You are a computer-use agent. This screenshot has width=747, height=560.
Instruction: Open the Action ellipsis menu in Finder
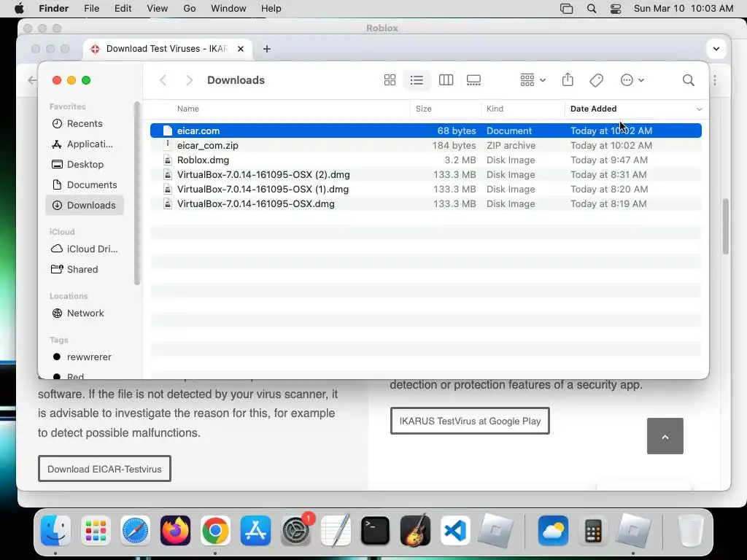pyautogui.click(x=632, y=80)
